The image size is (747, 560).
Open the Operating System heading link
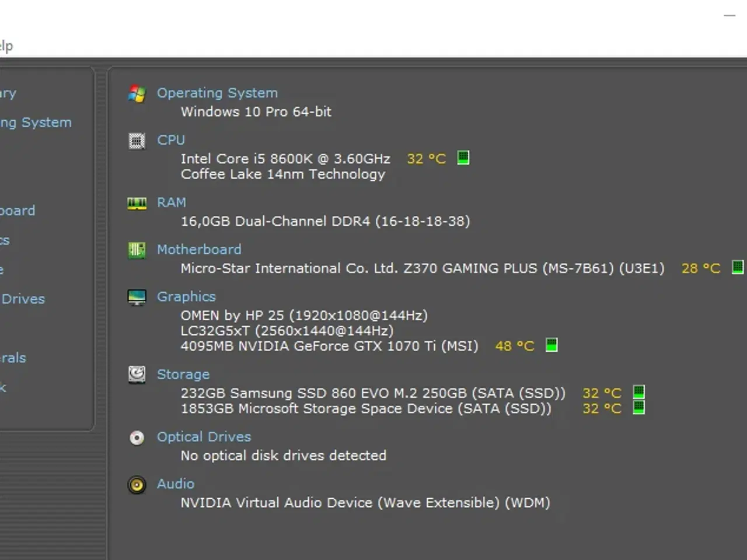coord(217,93)
